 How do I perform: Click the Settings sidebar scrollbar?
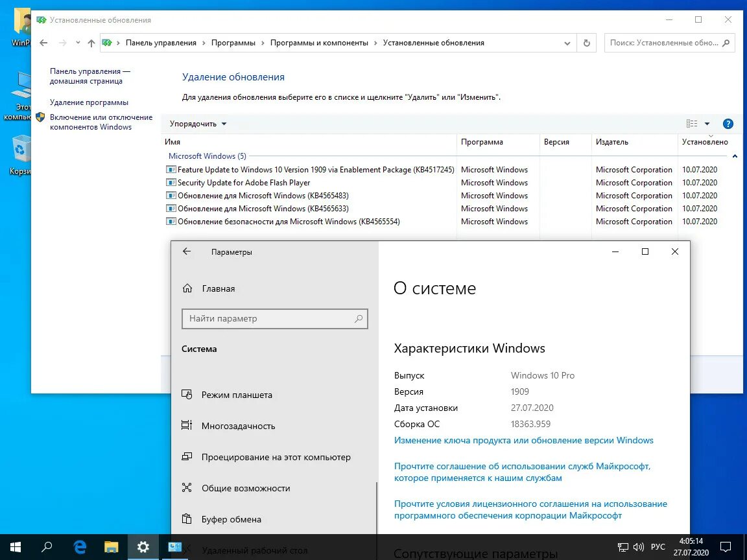pyautogui.click(x=376, y=507)
